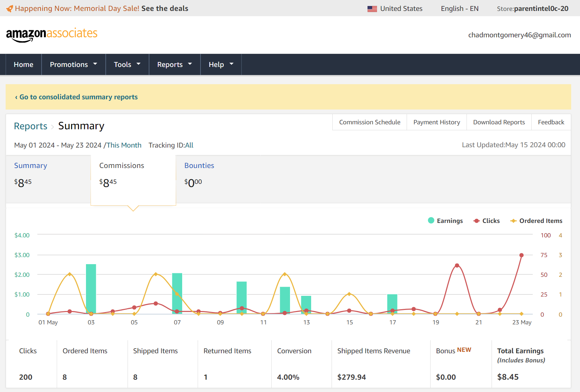The height and width of the screenshot is (392, 580).
Task: Toggle the Ordered Items legend marker
Action: 513,221
